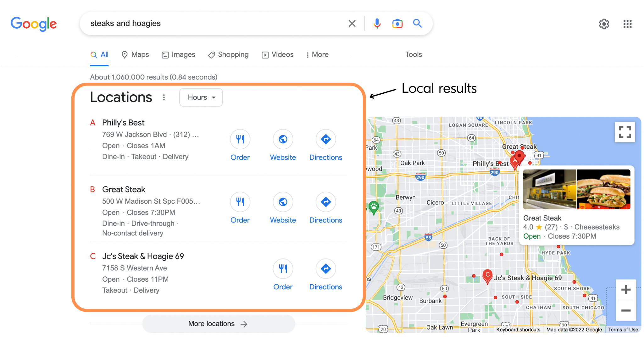The image size is (644, 337).
Task: Open Order options for Philly's Best
Action: (240, 145)
